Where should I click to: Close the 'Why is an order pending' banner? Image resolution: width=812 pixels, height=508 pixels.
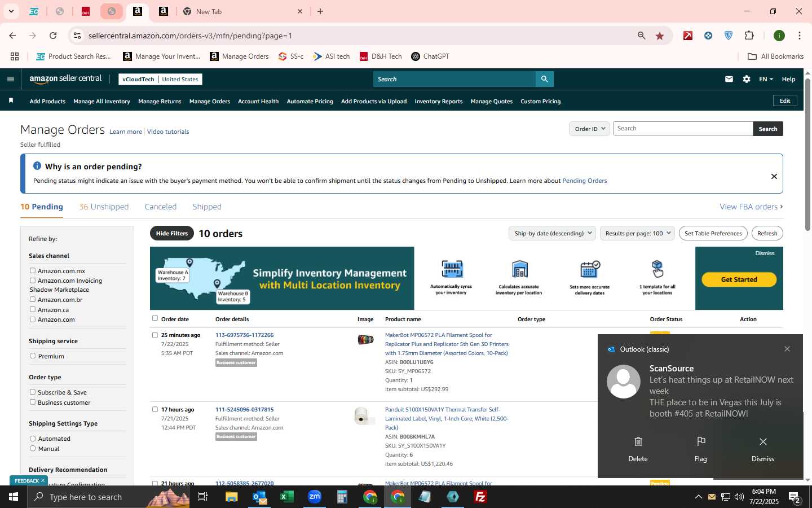tap(774, 177)
